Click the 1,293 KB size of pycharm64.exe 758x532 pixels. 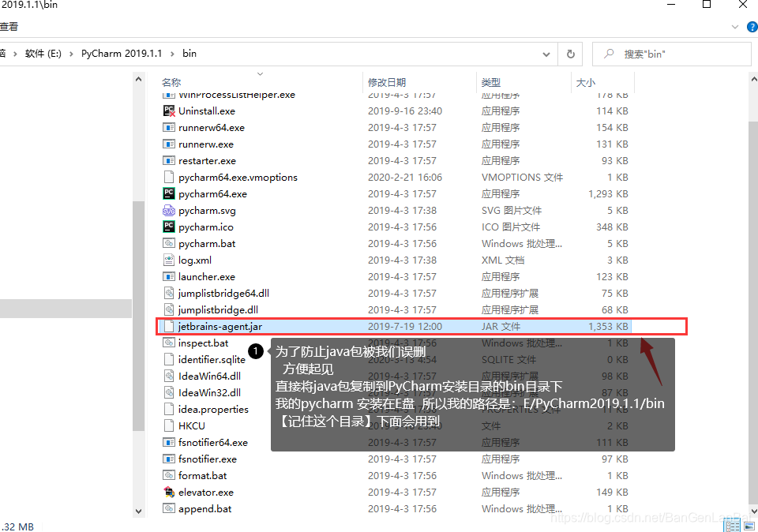point(608,194)
